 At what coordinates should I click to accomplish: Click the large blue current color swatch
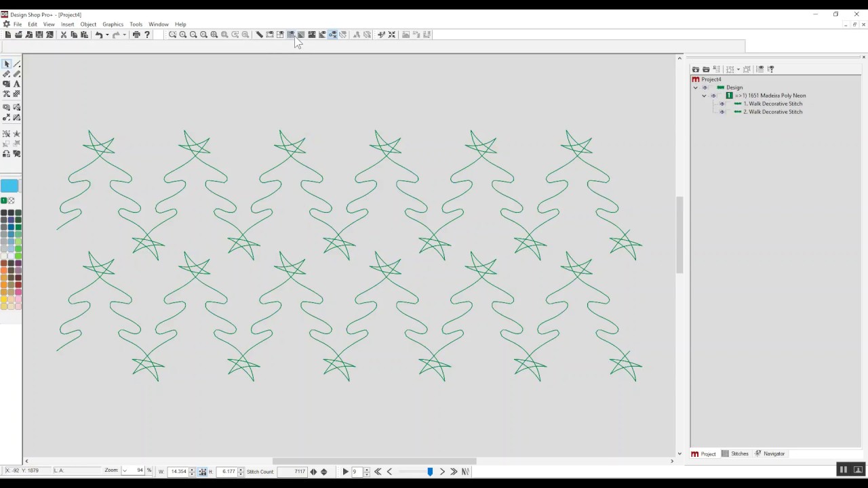coord(9,186)
